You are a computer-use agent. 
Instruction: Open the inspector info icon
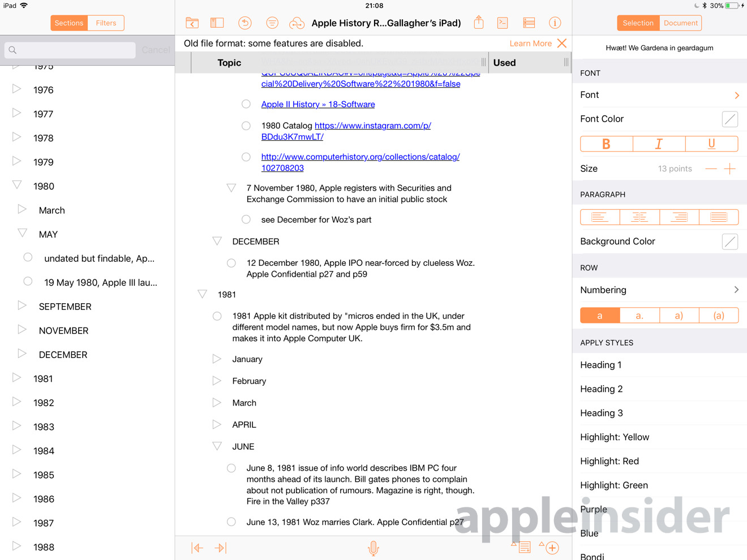[x=555, y=23]
